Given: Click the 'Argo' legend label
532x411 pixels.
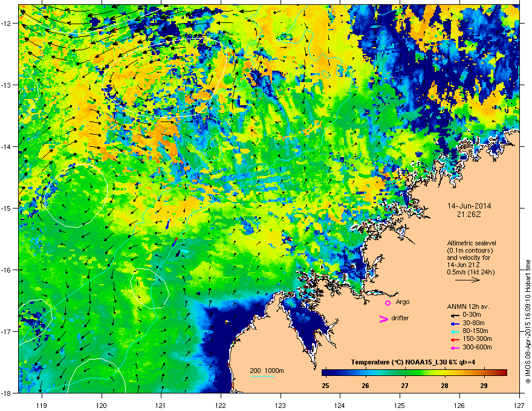Looking at the screenshot, I should [x=403, y=302].
